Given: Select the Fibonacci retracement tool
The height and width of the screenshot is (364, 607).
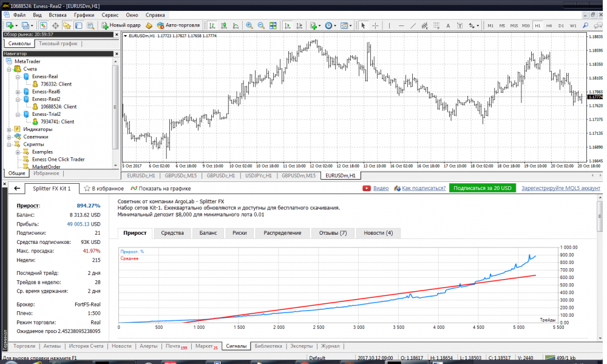Looking at the screenshot, I should [436, 25].
